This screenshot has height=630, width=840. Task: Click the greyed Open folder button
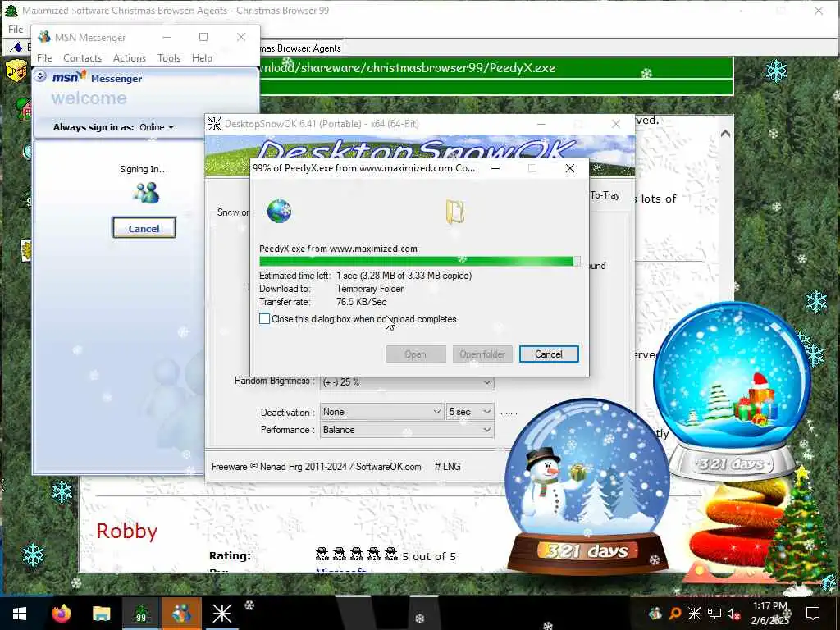(482, 354)
